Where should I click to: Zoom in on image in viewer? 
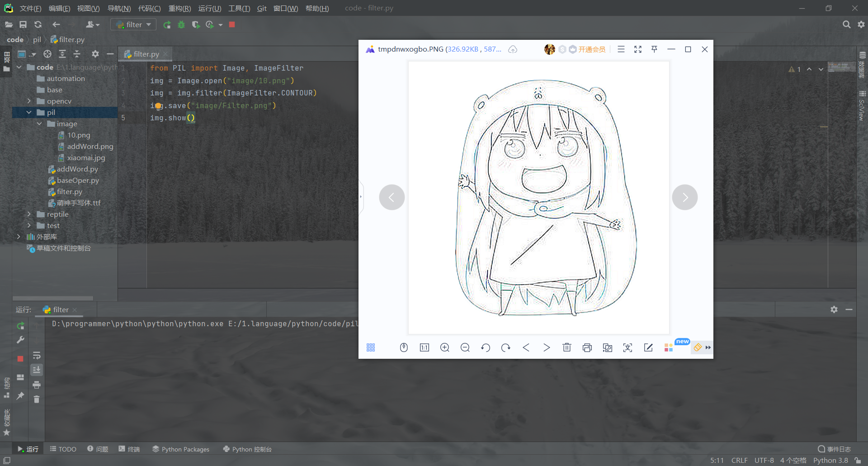[445, 347]
